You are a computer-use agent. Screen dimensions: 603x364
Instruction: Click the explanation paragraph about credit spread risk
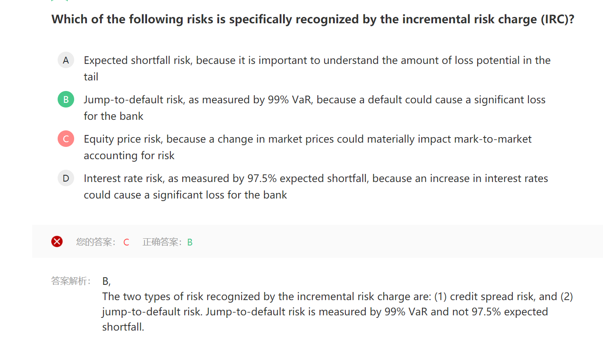[337, 312]
